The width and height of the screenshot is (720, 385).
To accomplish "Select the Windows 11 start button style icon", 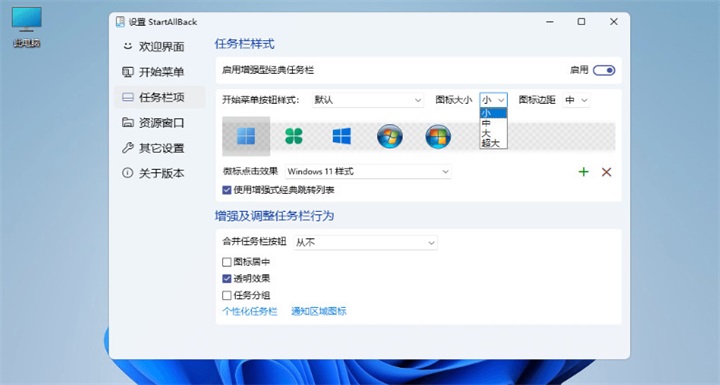I will point(246,136).
